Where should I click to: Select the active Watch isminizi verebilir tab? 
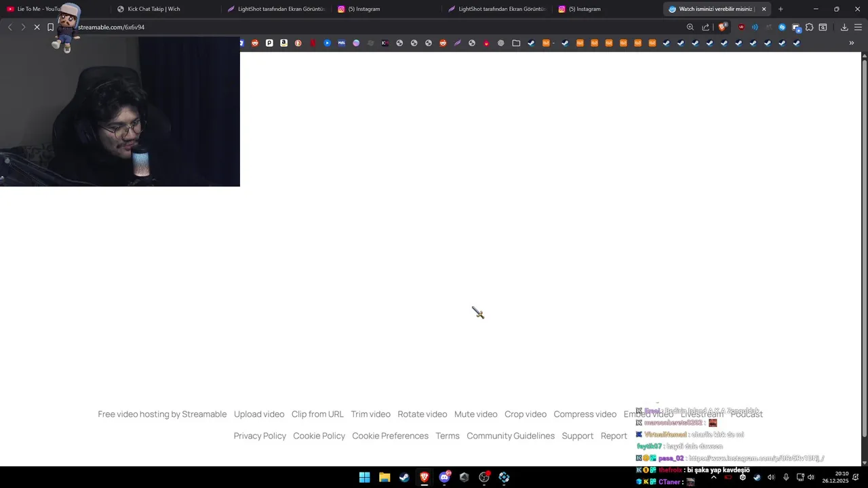click(717, 9)
